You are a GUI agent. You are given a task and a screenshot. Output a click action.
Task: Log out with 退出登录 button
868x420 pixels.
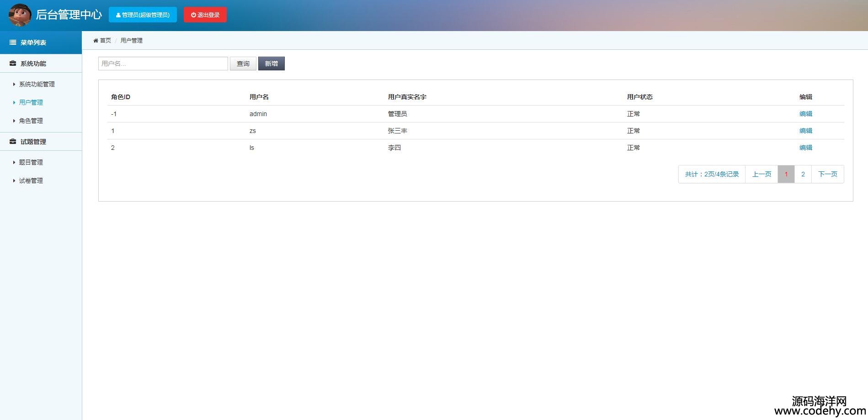click(205, 15)
